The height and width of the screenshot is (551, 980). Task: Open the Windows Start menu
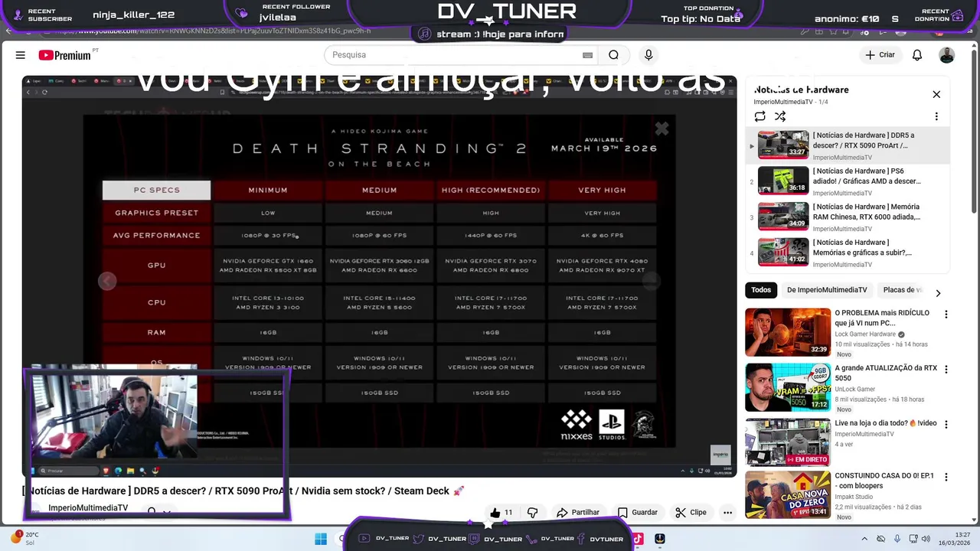click(321, 539)
